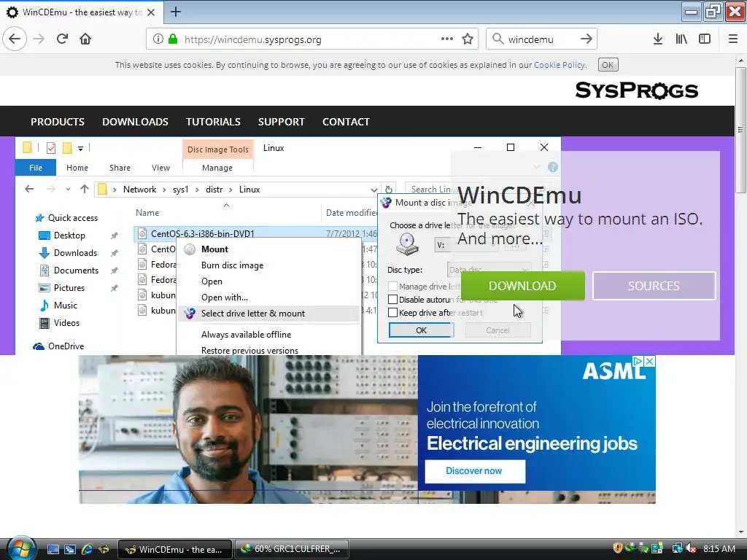Open the DOWNLOADS page
Viewport: 747px width, 560px height.
click(x=135, y=122)
